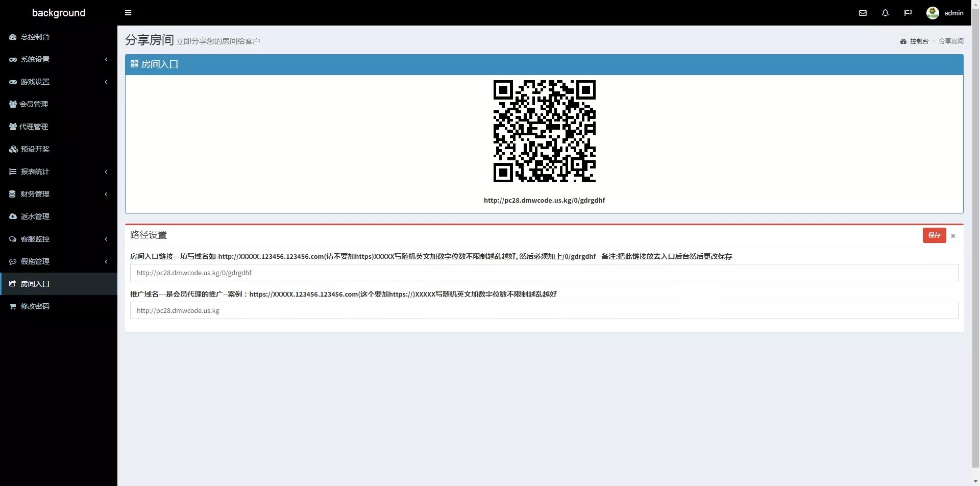Viewport: 980px width, 486px height.
Task: Click the admin avatar image
Action: pos(933,13)
